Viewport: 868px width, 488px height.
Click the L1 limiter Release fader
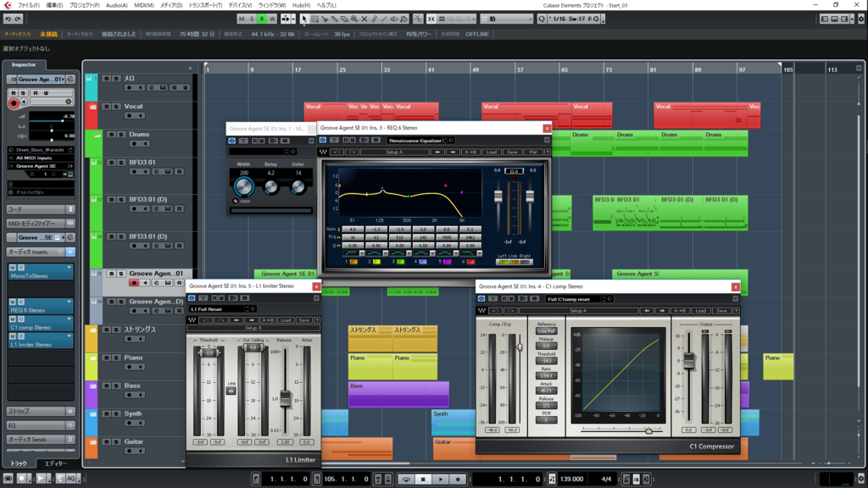285,399
